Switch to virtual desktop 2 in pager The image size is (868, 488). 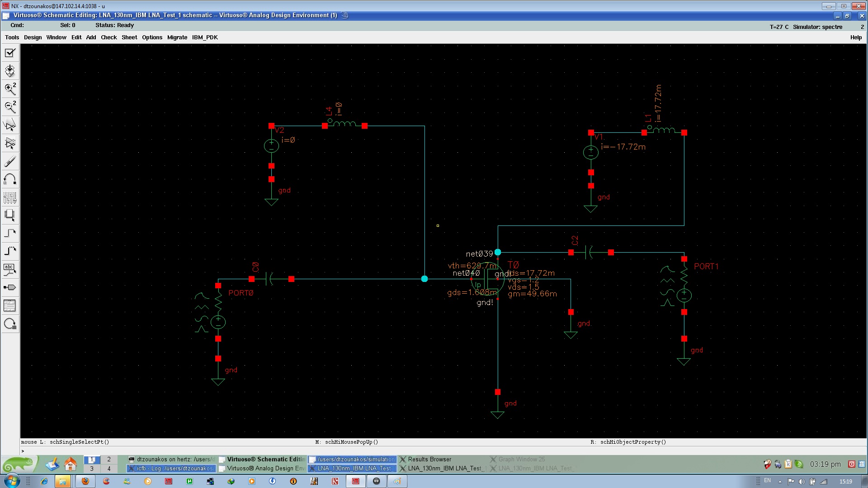coord(108,459)
